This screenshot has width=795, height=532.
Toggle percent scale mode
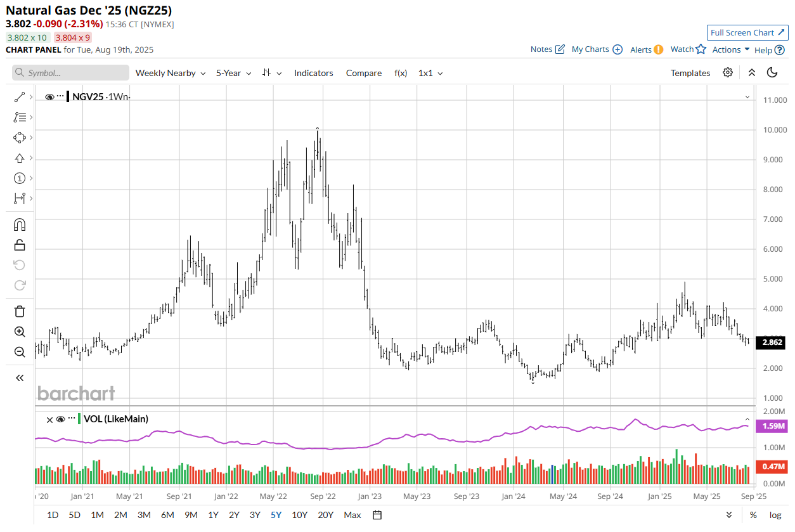(753, 515)
